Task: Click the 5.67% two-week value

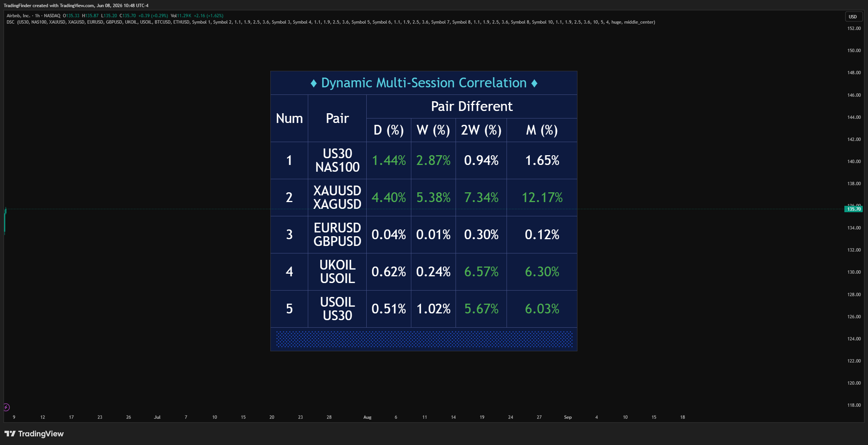Action: click(481, 309)
